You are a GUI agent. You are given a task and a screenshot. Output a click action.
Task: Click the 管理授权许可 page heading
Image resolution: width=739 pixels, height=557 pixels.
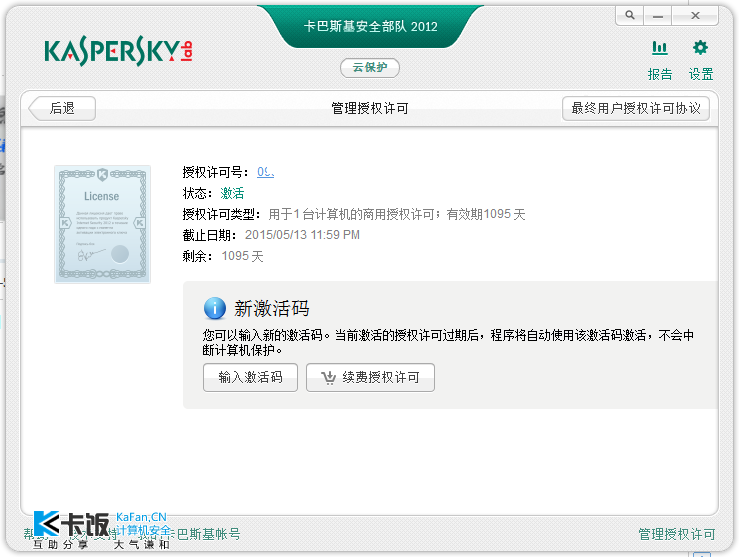tap(370, 108)
